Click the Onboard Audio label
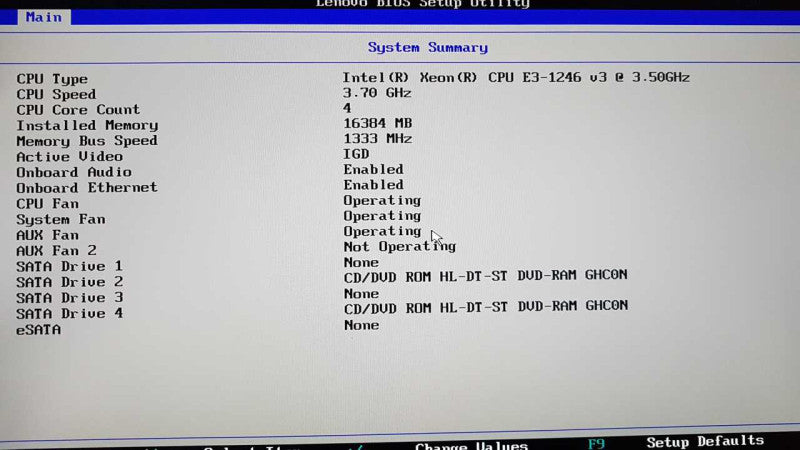 (x=74, y=172)
